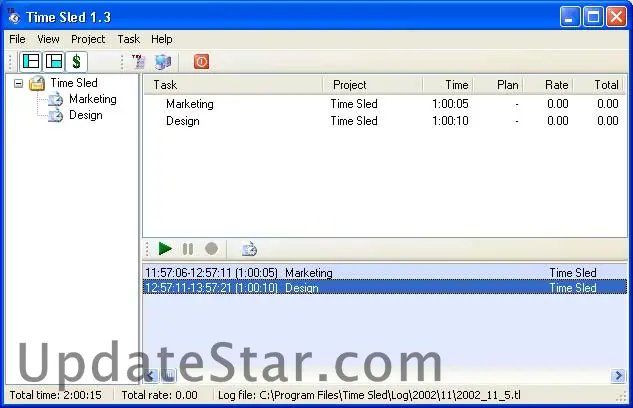This screenshot has width=633, height=408.
Task: Stop timing with the round stop button
Action: pos(211,249)
